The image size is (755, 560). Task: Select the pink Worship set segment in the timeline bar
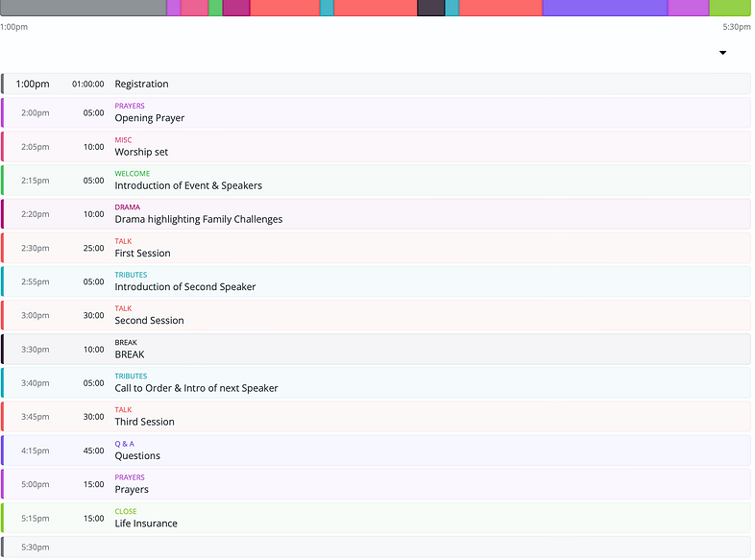pyautogui.click(x=195, y=8)
